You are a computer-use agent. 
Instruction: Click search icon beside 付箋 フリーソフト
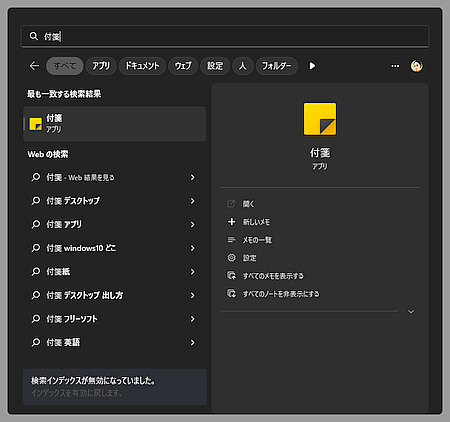point(36,319)
